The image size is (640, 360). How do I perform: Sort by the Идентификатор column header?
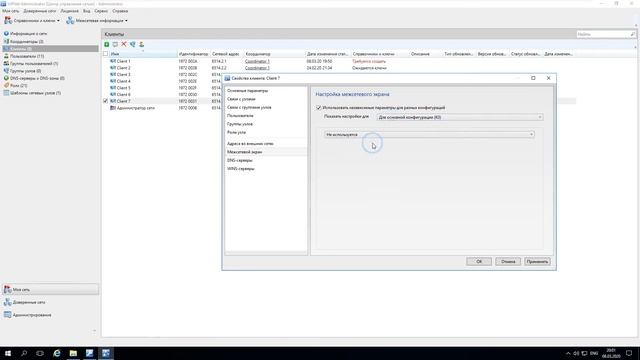(194, 54)
